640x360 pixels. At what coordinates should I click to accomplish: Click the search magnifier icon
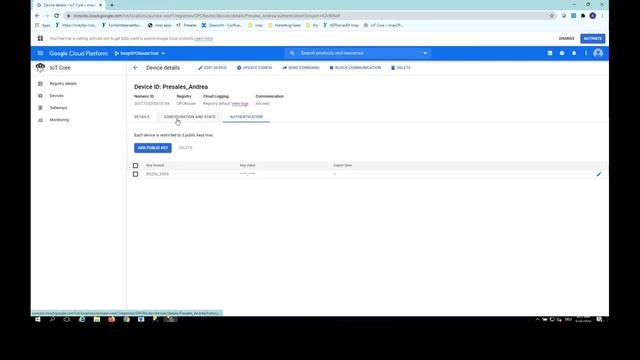(x=292, y=53)
